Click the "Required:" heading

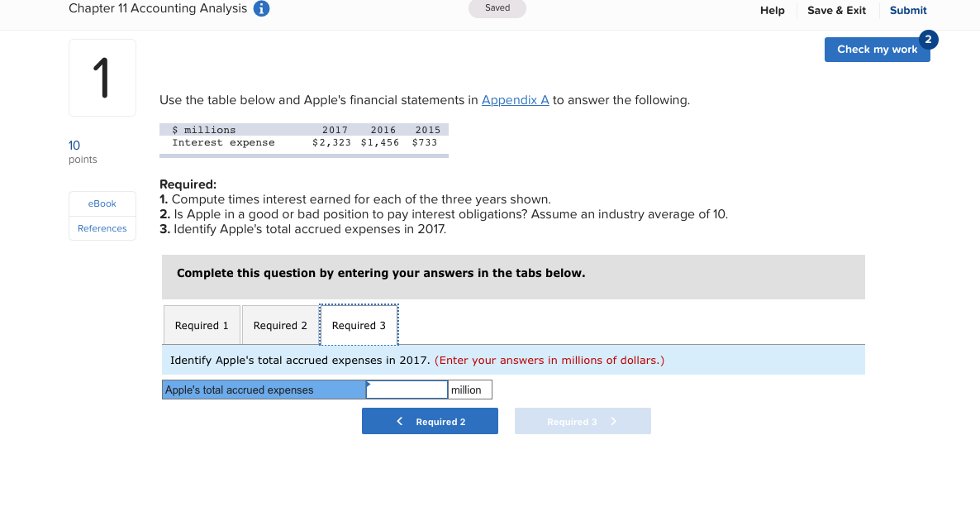click(188, 184)
